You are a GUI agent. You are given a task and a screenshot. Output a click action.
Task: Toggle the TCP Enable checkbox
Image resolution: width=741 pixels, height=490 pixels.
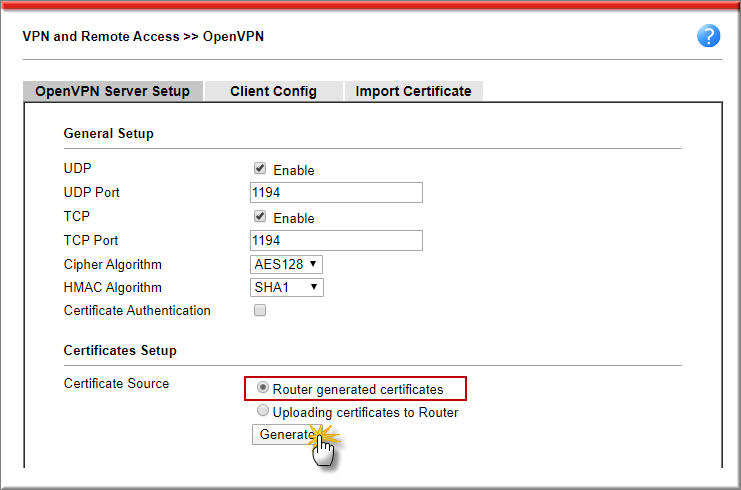click(x=260, y=216)
